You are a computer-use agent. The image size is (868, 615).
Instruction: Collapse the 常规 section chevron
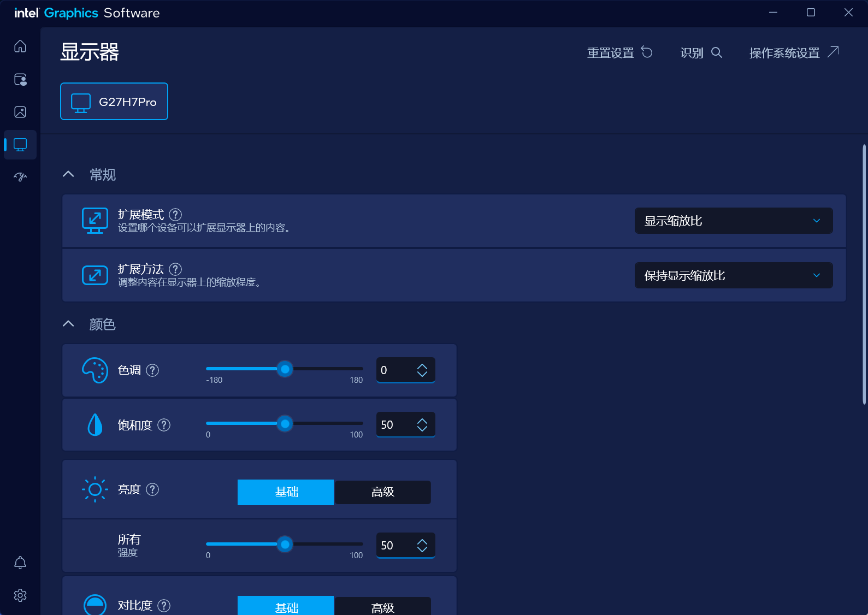[x=68, y=174]
